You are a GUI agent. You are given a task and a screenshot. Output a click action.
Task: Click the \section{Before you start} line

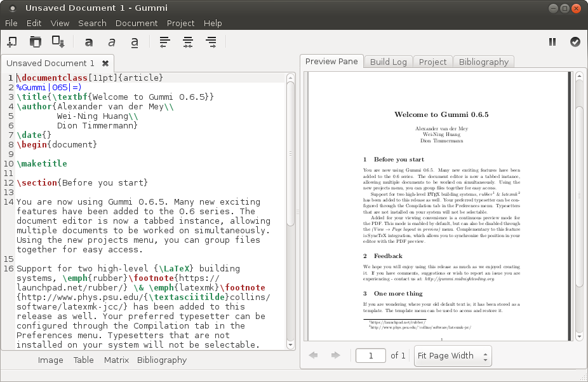[x=82, y=183]
